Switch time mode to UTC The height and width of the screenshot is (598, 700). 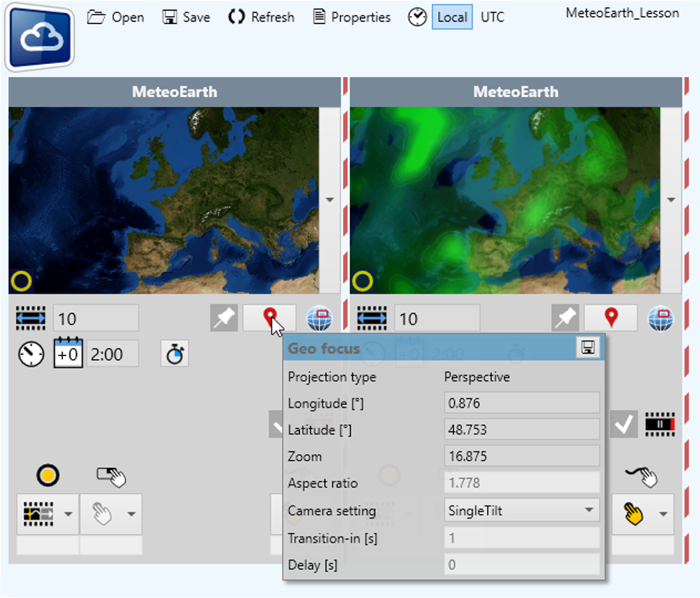point(493,18)
